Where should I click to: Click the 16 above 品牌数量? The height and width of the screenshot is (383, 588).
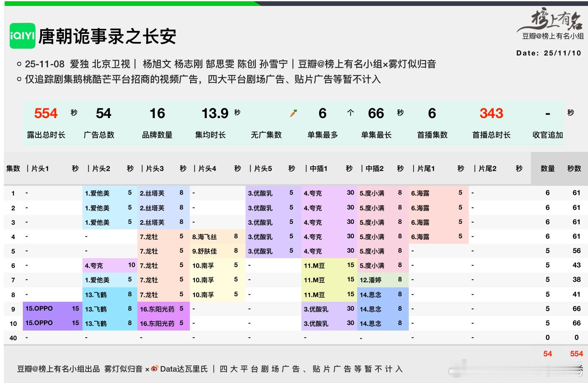pyautogui.click(x=157, y=113)
